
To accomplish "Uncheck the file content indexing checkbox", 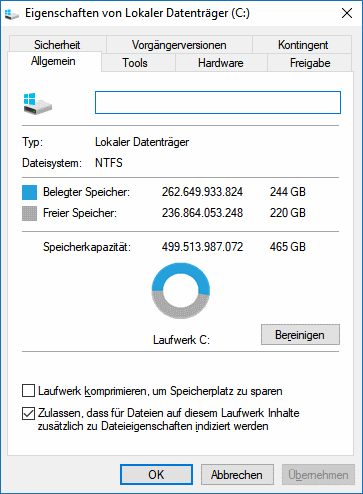I will point(28,413).
